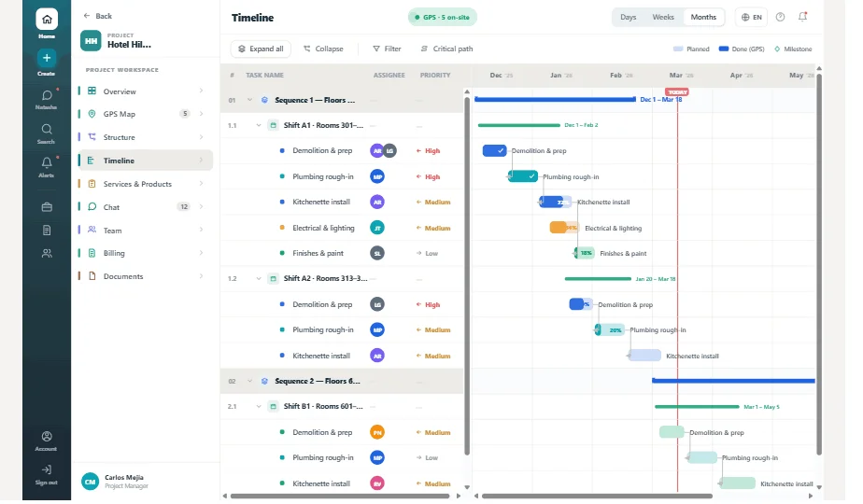
Task: Click the Create plus icon
Action: [47, 58]
